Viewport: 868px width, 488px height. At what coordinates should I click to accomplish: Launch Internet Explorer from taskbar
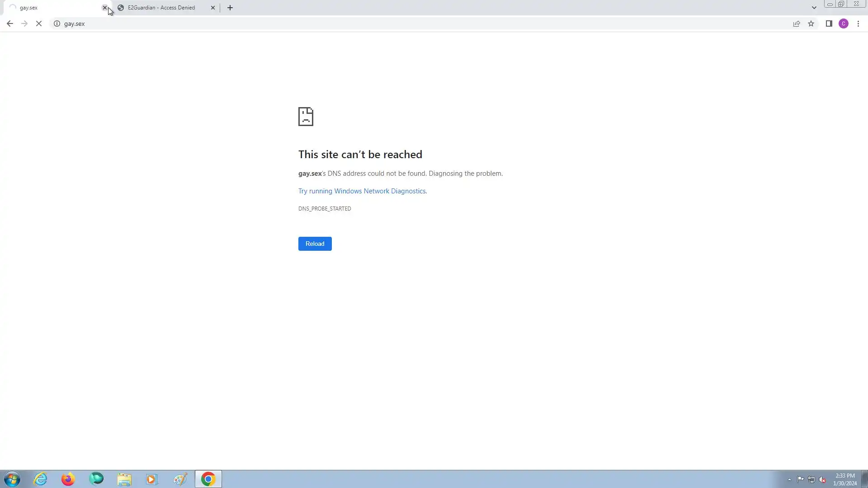[41, 479]
